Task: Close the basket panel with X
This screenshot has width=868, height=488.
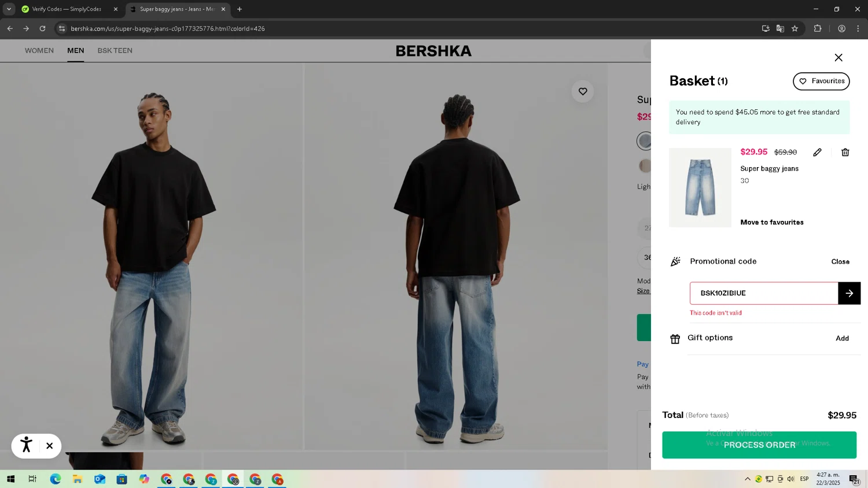Action: pos(838,57)
